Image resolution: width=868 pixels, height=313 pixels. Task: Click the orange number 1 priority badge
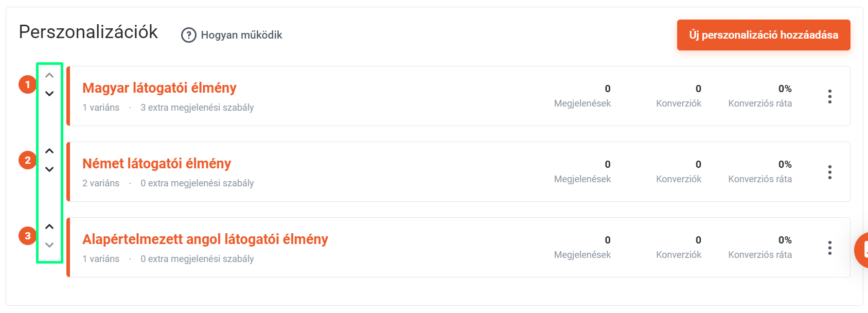[28, 84]
